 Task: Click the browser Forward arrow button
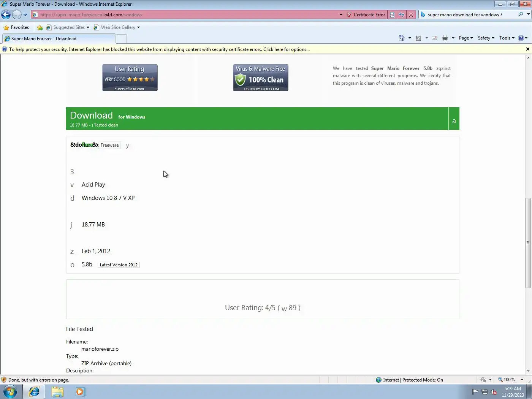(x=17, y=15)
